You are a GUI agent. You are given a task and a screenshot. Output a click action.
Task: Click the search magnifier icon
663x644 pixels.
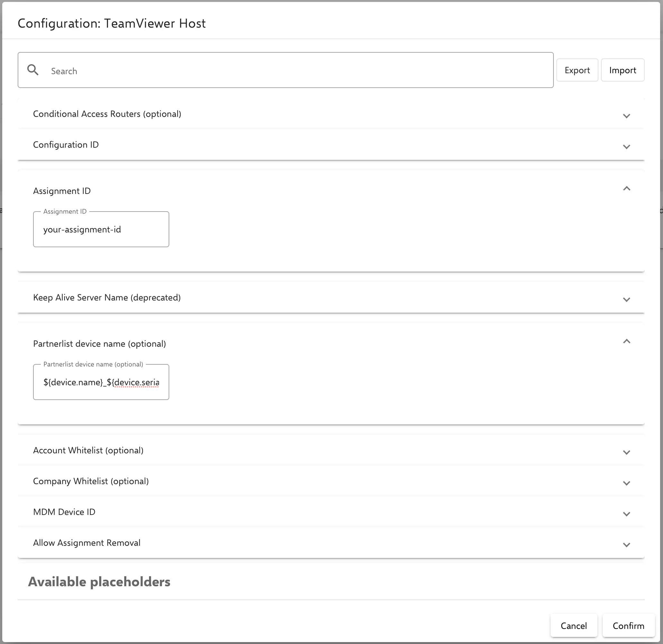33,70
